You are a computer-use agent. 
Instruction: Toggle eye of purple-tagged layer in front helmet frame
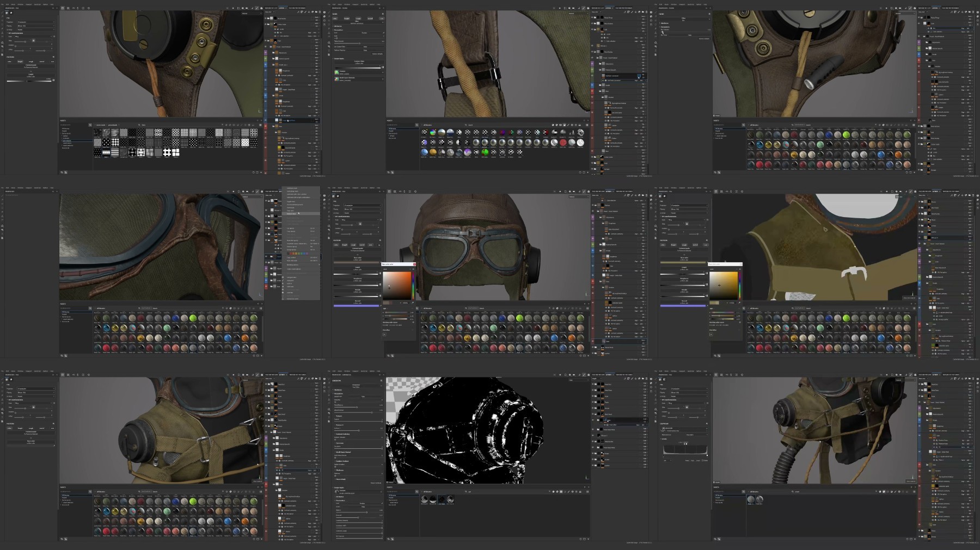coord(594,218)
